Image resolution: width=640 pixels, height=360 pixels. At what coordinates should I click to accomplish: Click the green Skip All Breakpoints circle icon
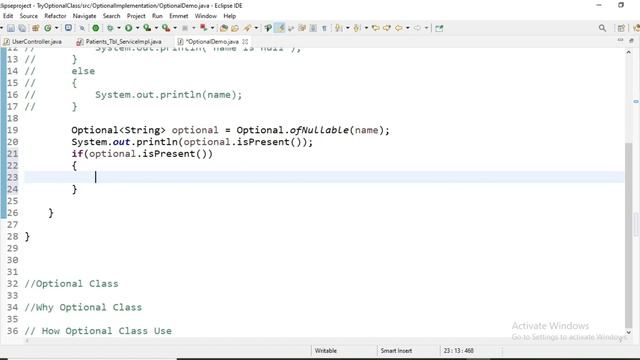click(96, 28)
